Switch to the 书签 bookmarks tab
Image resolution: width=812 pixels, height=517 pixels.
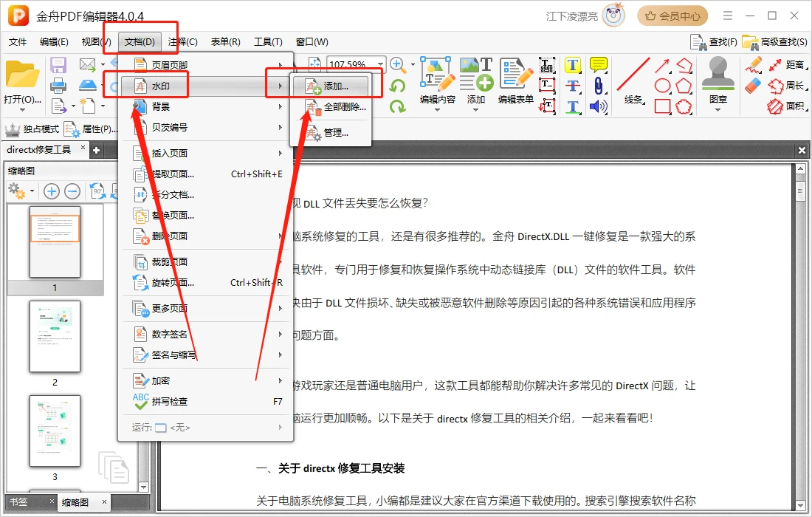point(20,501)
